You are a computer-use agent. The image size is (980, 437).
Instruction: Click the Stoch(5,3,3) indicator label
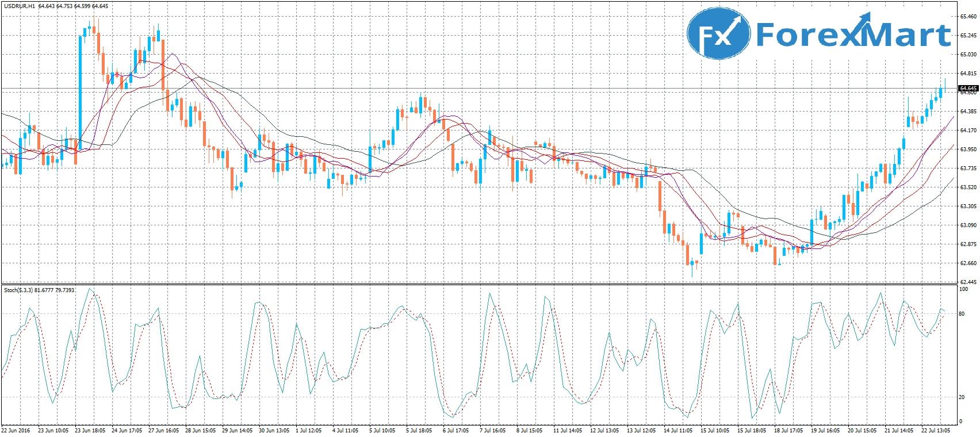pos(17,290)
